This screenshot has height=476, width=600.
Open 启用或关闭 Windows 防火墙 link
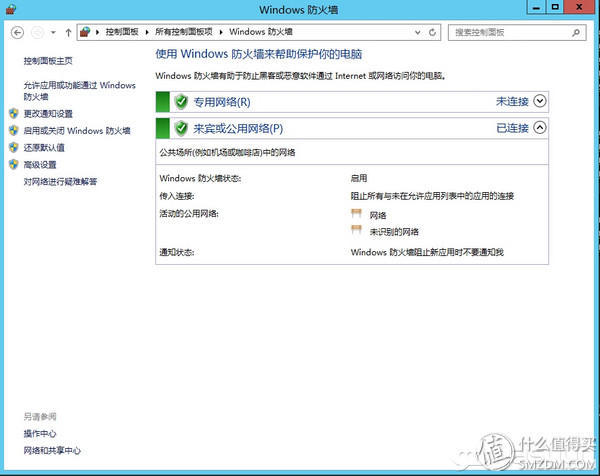(77, 131)
